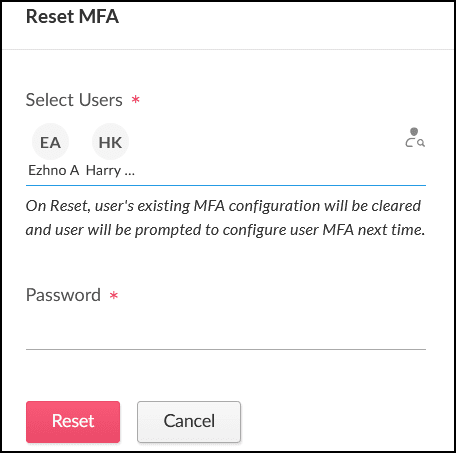Viewport: 456px width, 453px height.
Task: Click the 'On Reset' note first line
Action: (x=223, y=206)
